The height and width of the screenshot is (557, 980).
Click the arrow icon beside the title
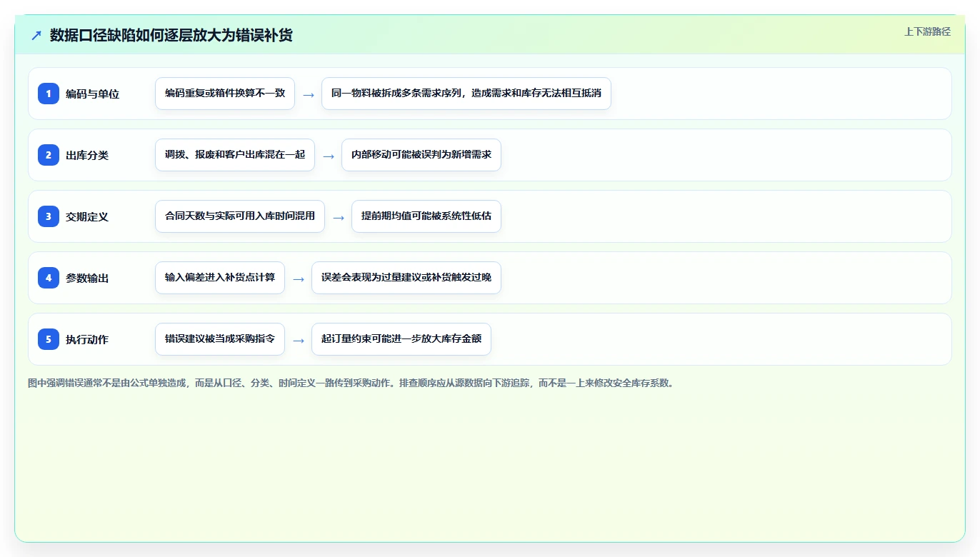(36, 36)
